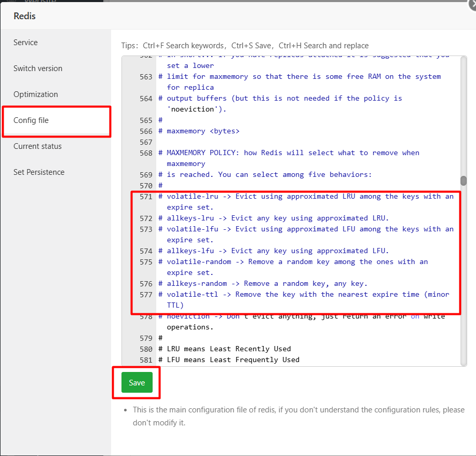Open the Config file section

pyautogui.click(x=32, y=120)
